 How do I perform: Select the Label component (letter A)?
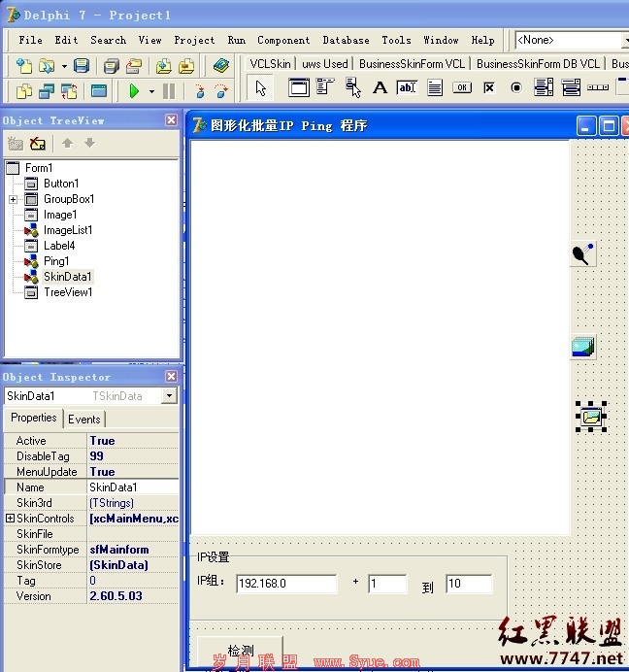coord(380,87)
